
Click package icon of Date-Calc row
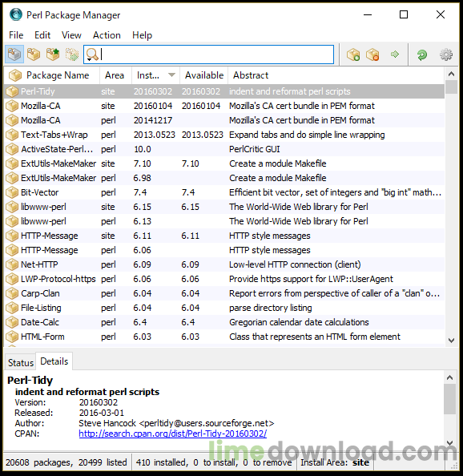[x=12, y=322]
